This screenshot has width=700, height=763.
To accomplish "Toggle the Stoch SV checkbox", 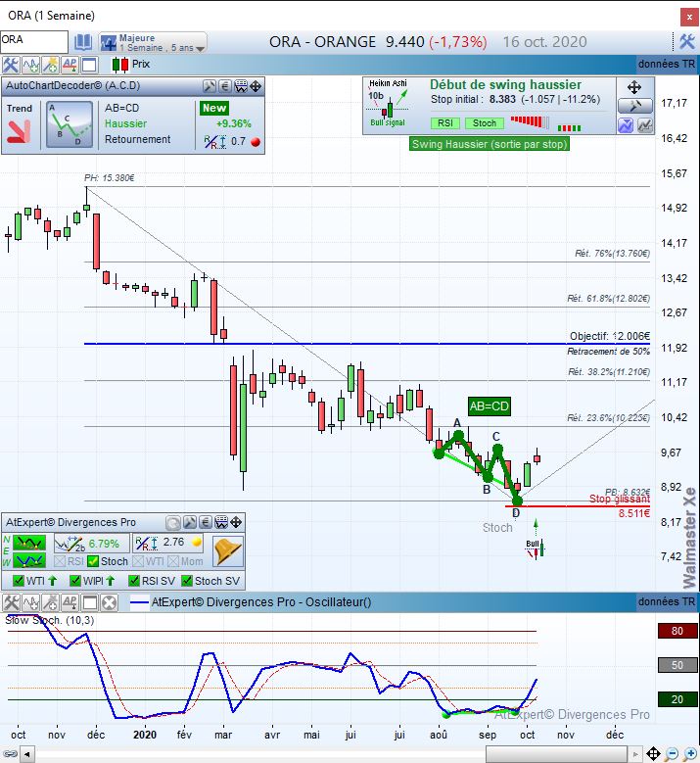I will (x=187, y=581).
